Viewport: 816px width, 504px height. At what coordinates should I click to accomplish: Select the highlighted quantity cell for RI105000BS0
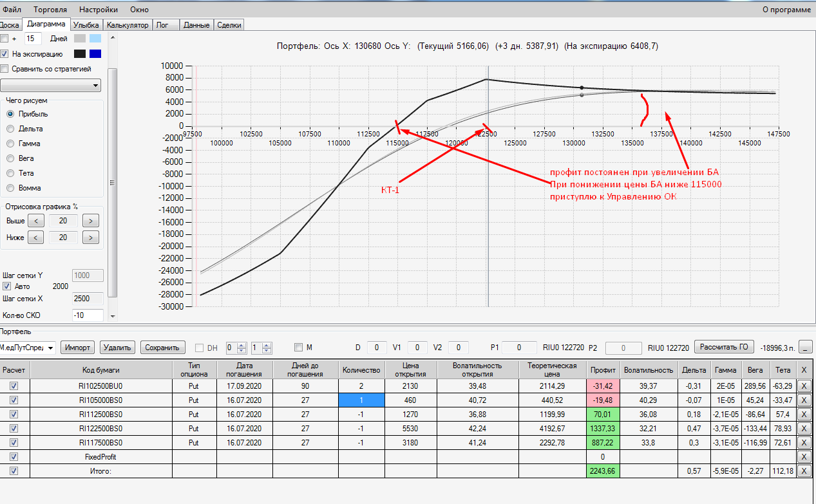(361, 400)
